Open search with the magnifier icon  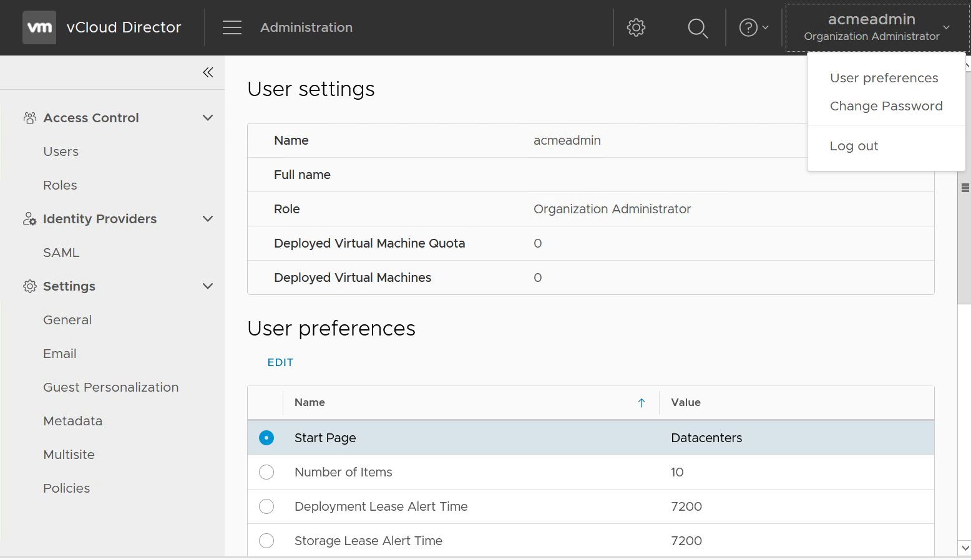pyautogui.click(x=697, y=28)
